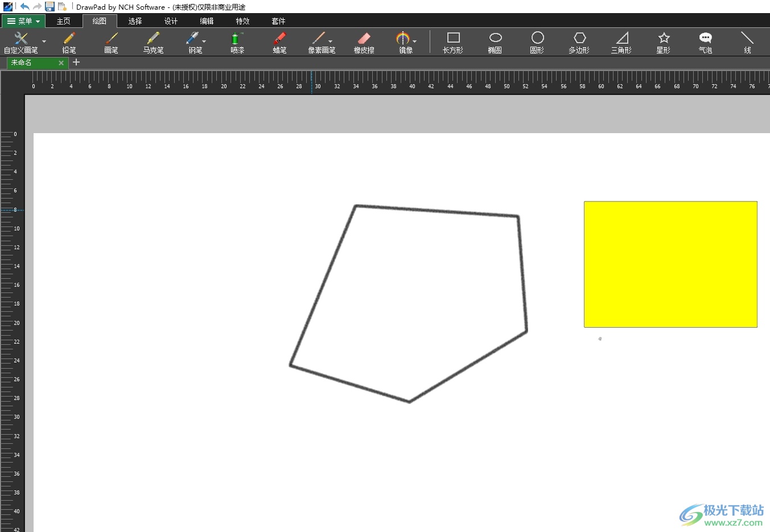Activate the 橡皮擦 eraser tool
This screenshot has height=532, width=770.
tap(364, 42)
